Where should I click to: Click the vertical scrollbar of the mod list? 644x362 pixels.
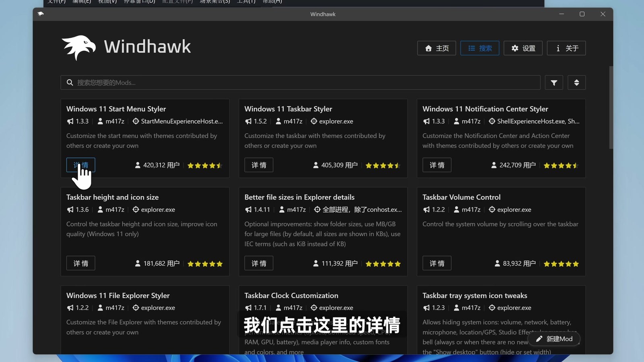pos(611,108)
